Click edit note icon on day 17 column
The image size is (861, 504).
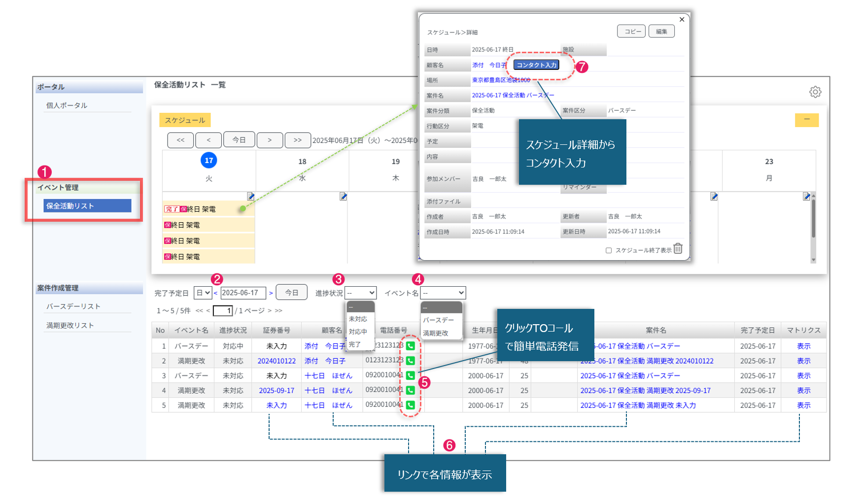tap(251, 196)
